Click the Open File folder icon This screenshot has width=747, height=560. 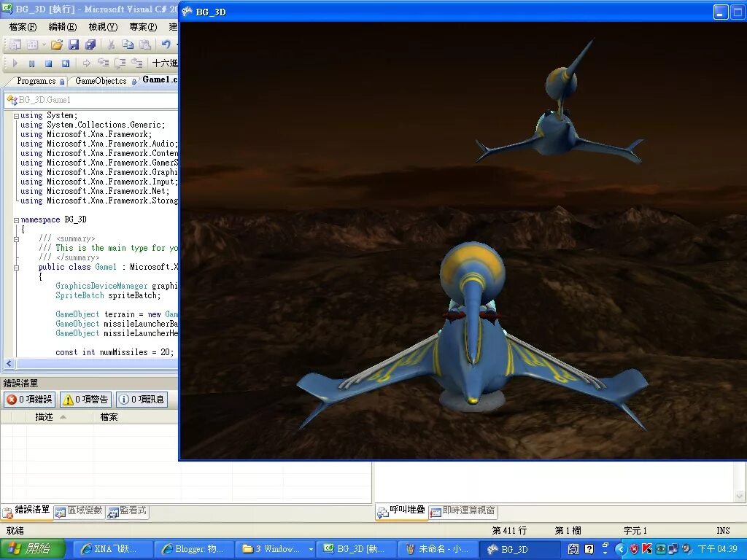pos(57,44)
